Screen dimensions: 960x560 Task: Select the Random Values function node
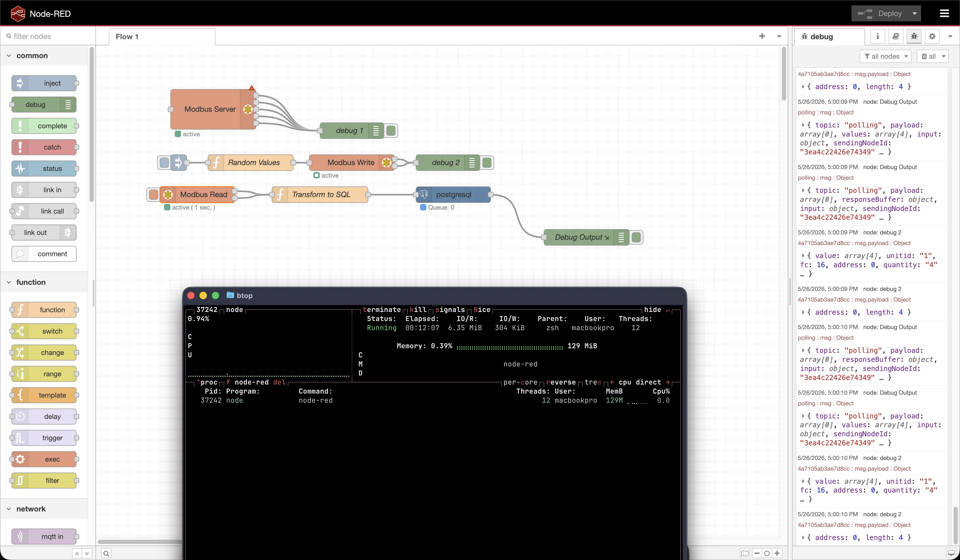point(251,163)
